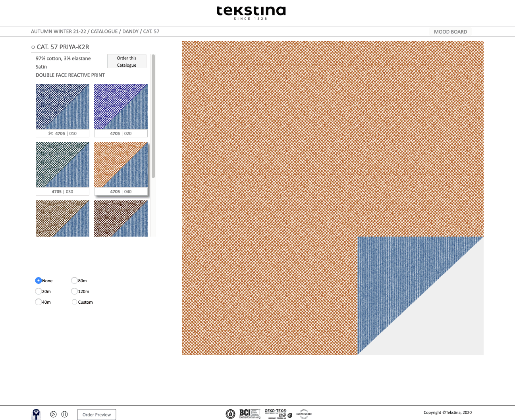This screenshot has width=515, height=420.
Task: Select the None length radio button
Action: 39,280
